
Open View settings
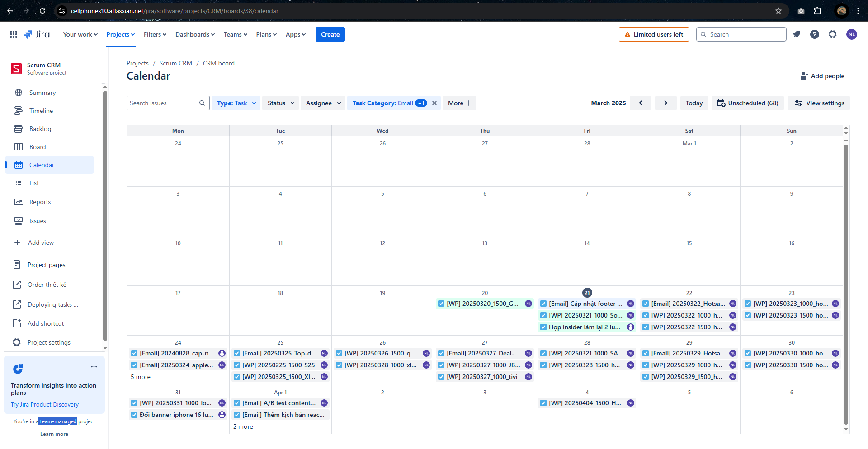coord(819,103)
